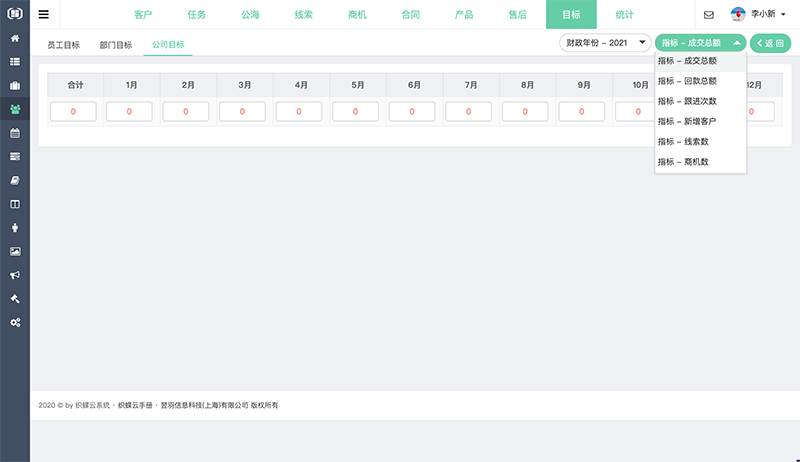Click the gavel icon in sidebar
Viewport: 800px width, 462px height.
coord(15,299)
